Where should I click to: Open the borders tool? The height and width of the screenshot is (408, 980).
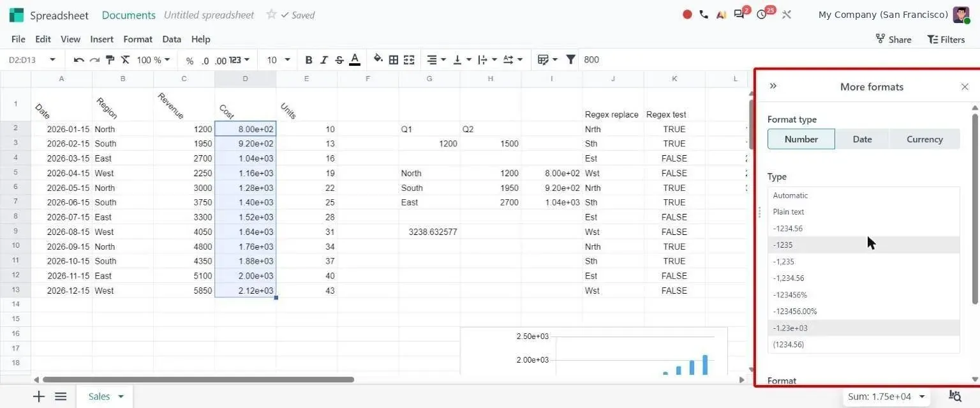click(x=394, y=60)
